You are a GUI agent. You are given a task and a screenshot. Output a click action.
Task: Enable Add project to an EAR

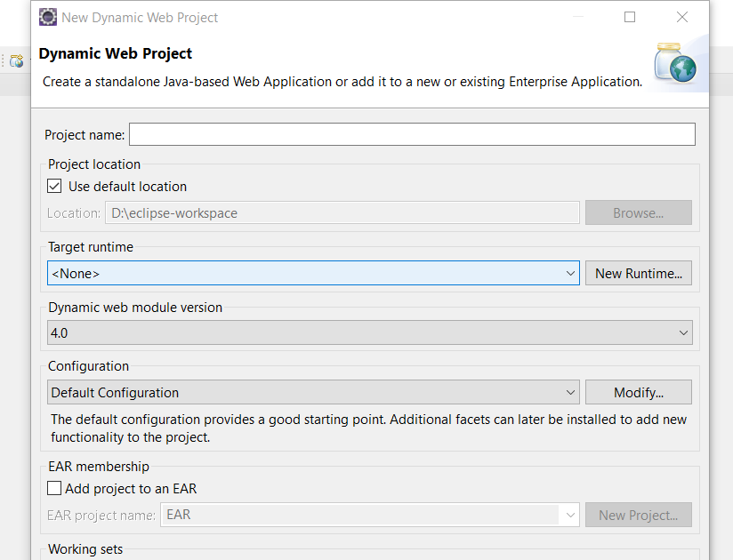pyautogui.click(x=52, y=488)
